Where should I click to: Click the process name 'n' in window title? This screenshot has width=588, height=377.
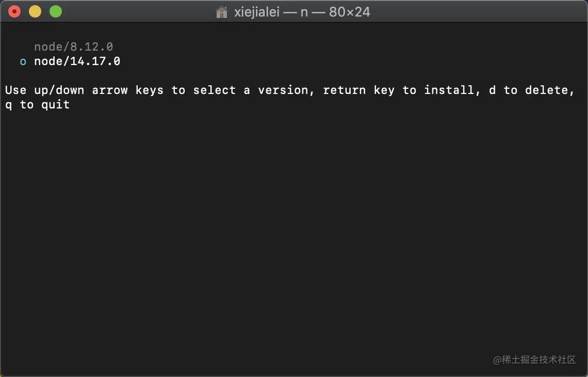[x=304, y=13]
